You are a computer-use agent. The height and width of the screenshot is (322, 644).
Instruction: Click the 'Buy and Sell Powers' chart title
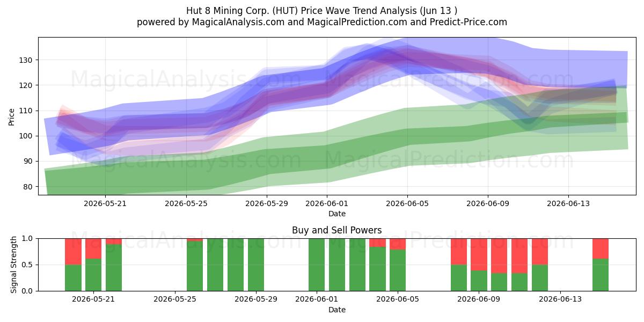tap(337, 230)
